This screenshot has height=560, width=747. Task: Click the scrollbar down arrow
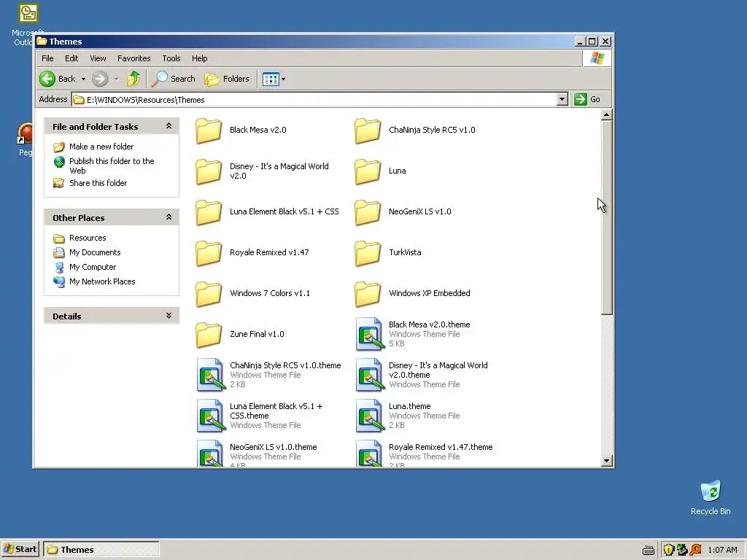point(606,461)
